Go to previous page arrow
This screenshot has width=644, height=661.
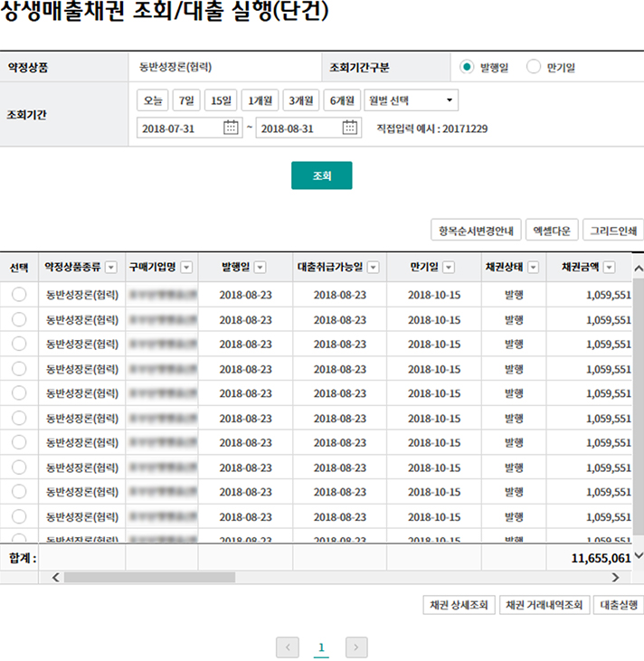tap(288, 647)
